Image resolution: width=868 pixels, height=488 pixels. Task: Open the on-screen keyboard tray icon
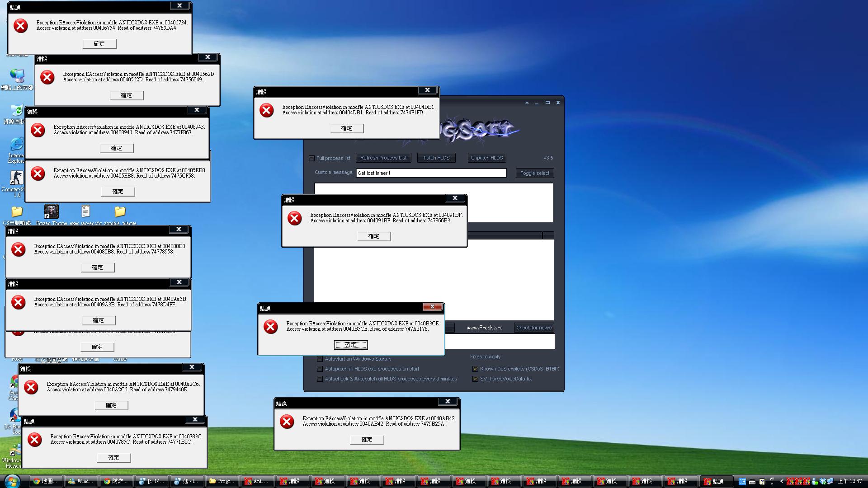(752, 482)
